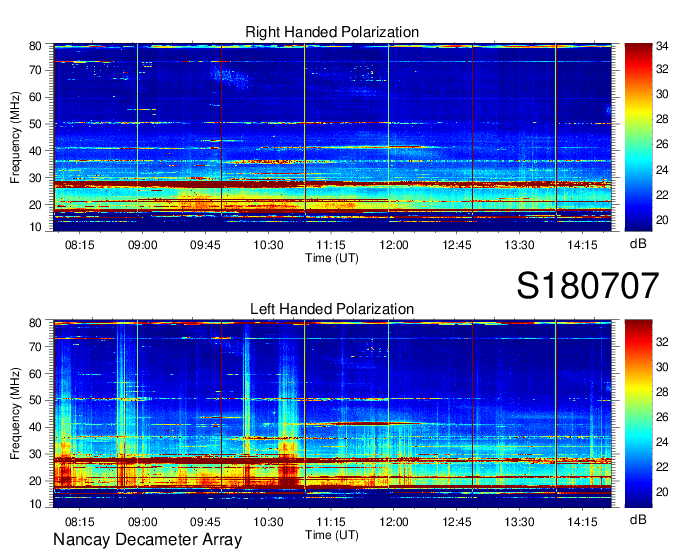Image resolution: width=680 pixels, height=552 pixels.
Task: Click the 22 value on Right Handed color bar
Action: pyautogui.click(x=662, y=195)
